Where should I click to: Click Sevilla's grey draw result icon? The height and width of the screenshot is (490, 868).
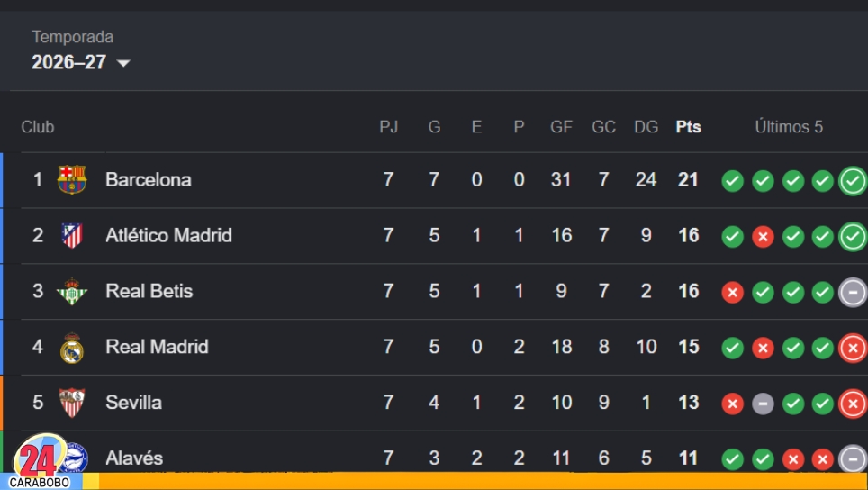(763, 404)
